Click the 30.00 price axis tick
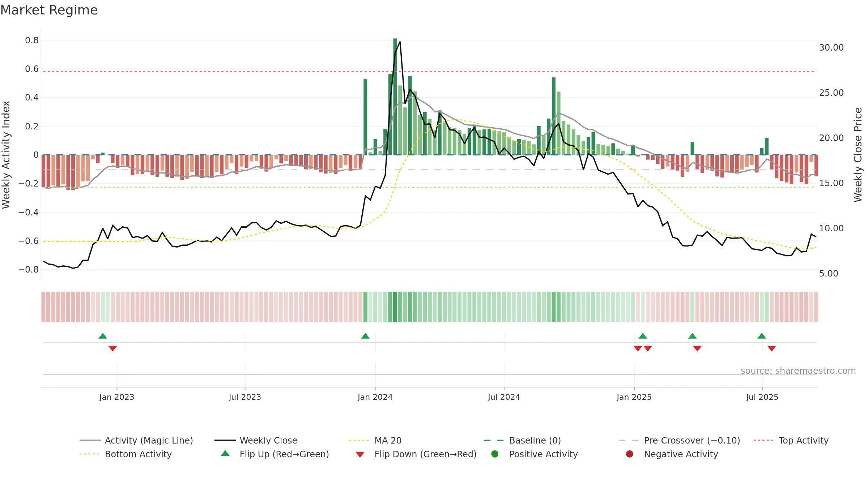 pos(831,48)
